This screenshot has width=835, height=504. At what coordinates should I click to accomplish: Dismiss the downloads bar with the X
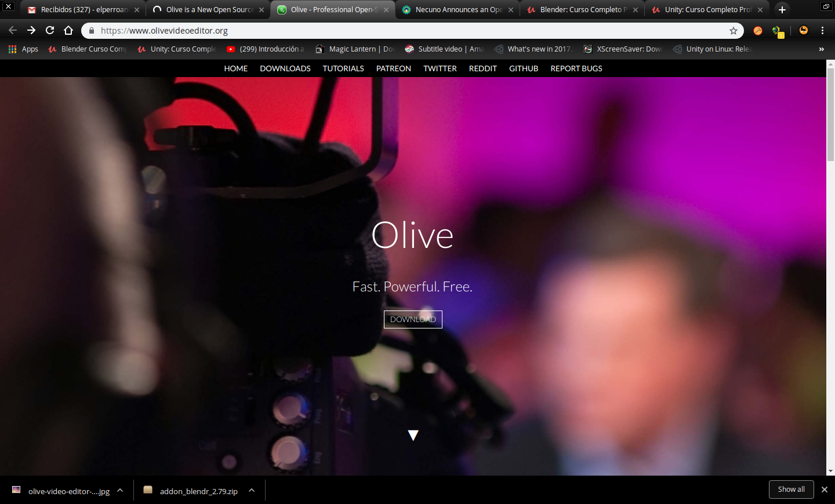pos(824,490)
